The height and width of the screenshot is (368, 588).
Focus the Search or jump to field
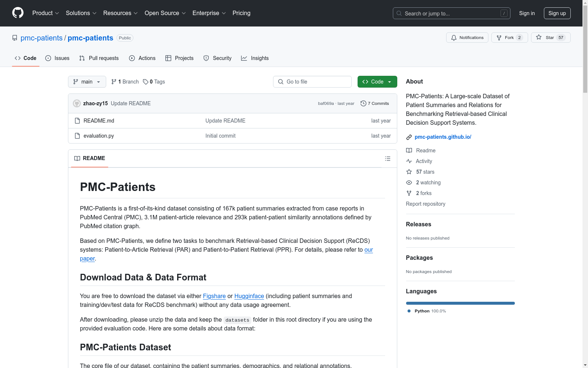[451, 13]
